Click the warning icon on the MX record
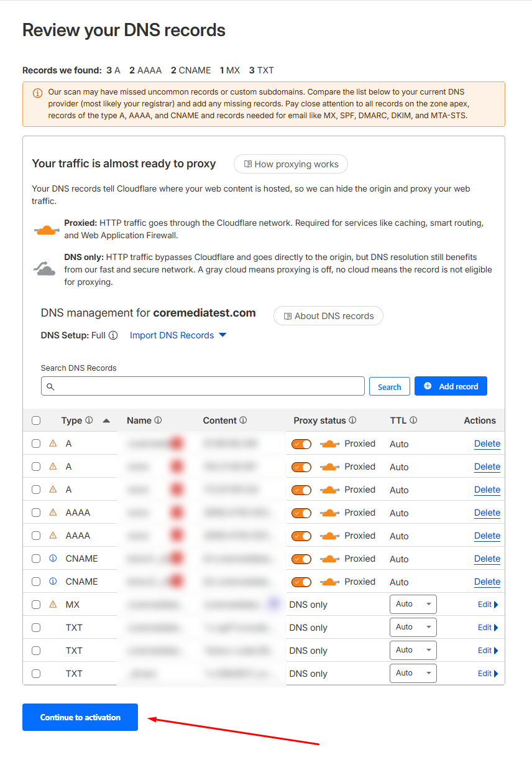Screen dimensions: 532x757 point(53,605)
